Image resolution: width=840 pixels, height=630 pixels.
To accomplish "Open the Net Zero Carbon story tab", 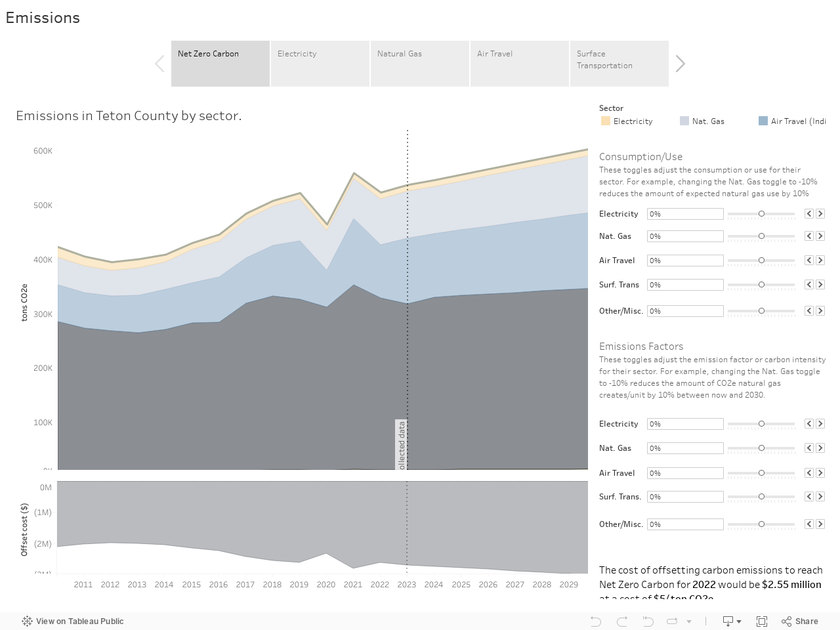I will (220, 64).
